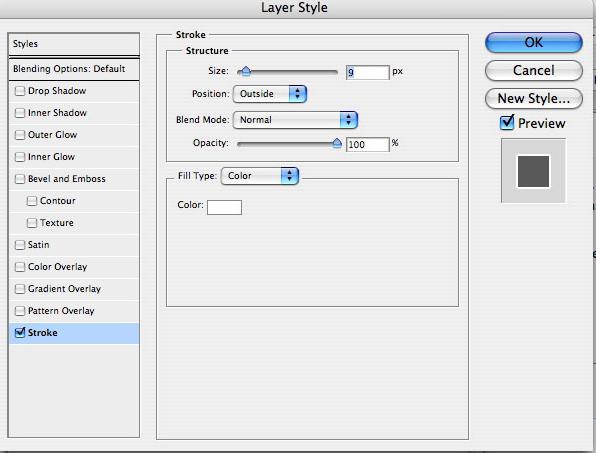Click the Cancel button
Image resolution: width=596 pixels, height=453 pixels.
(534, 71)
